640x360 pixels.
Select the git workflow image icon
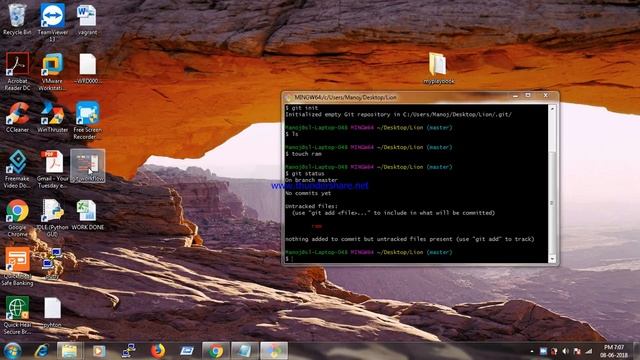tap(87, 165)
